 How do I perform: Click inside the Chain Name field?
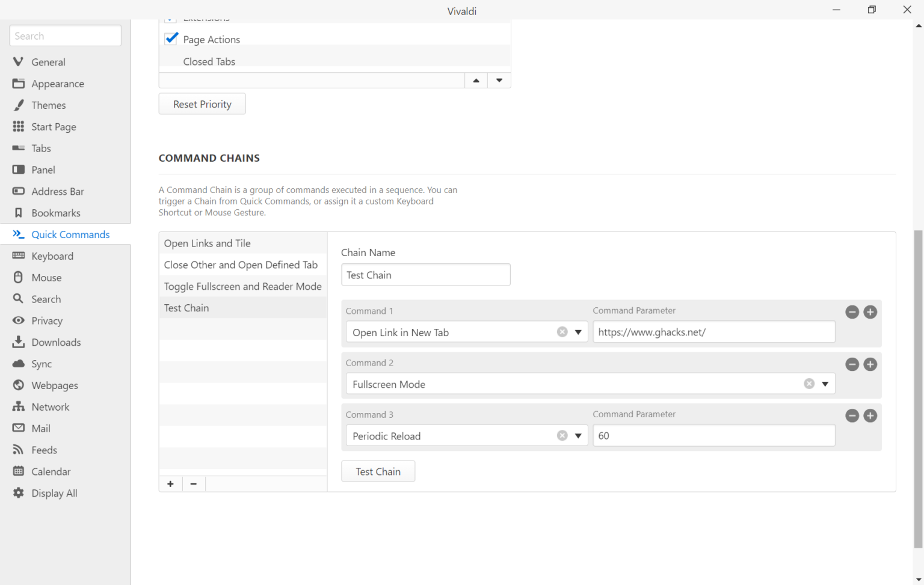pyautogui.click(x=425, y=275)
